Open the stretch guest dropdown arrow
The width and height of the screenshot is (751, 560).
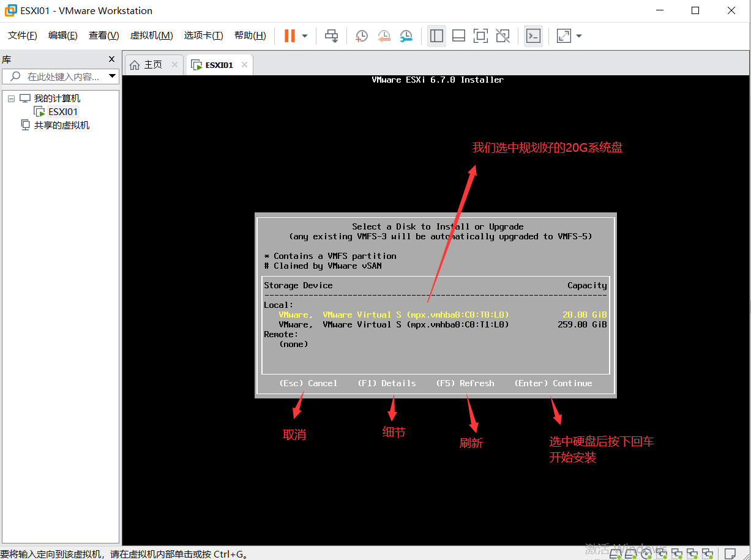pos(578,36)
